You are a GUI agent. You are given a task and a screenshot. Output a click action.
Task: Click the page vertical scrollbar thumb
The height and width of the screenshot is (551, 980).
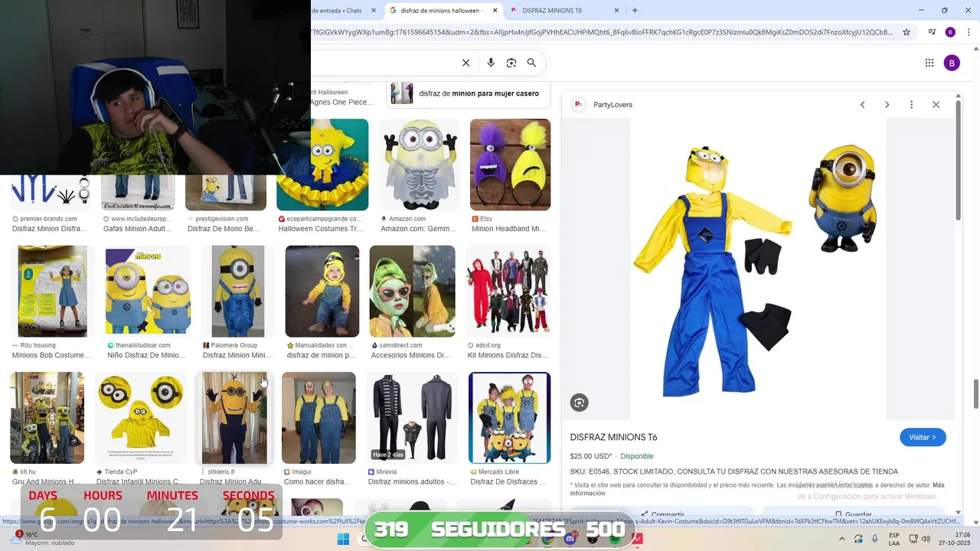pos(976,394)
